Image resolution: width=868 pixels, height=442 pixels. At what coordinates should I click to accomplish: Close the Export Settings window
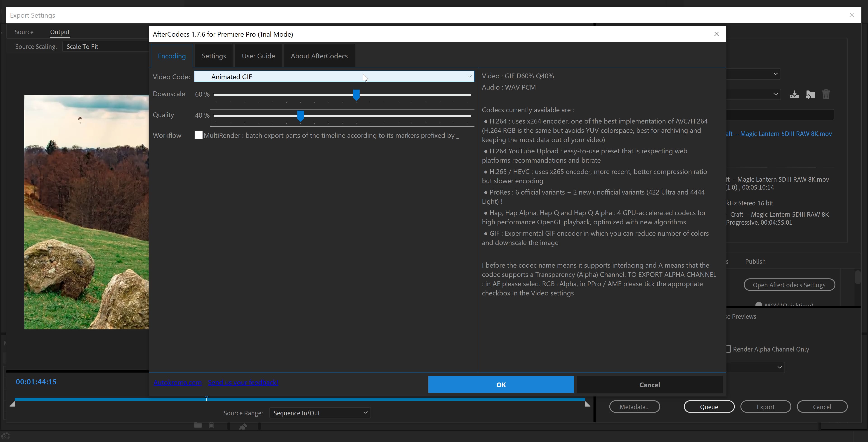pyautogui.click(x=851, y=15)
